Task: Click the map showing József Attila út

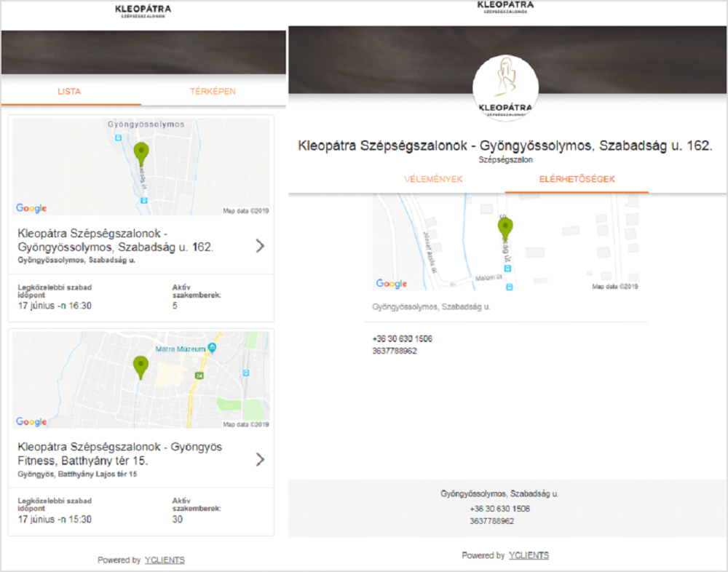Action: tap(505, 242)
